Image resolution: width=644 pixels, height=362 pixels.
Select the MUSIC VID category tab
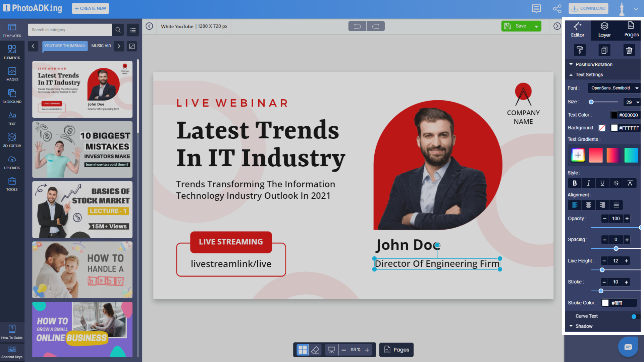pos(101,46)
